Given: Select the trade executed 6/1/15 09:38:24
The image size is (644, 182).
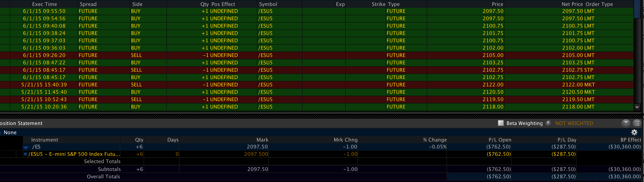Looking at the screenshot, I should pyautogui.click(x=317, y=33).
